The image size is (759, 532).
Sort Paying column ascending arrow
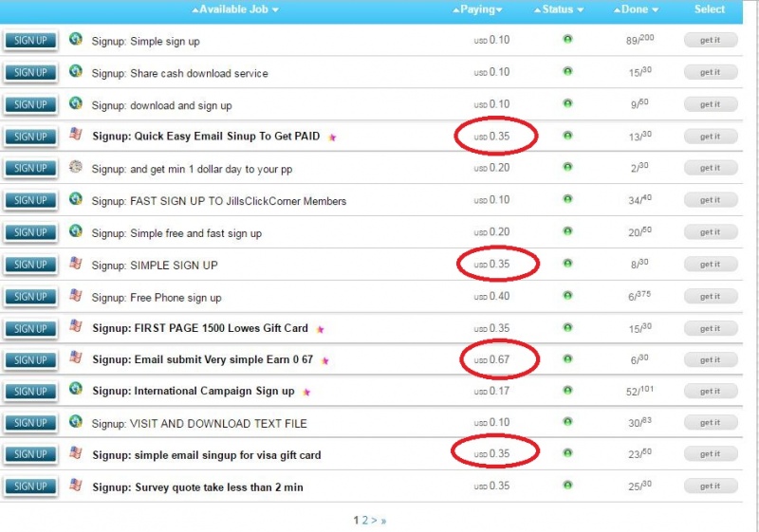point(456,10)
